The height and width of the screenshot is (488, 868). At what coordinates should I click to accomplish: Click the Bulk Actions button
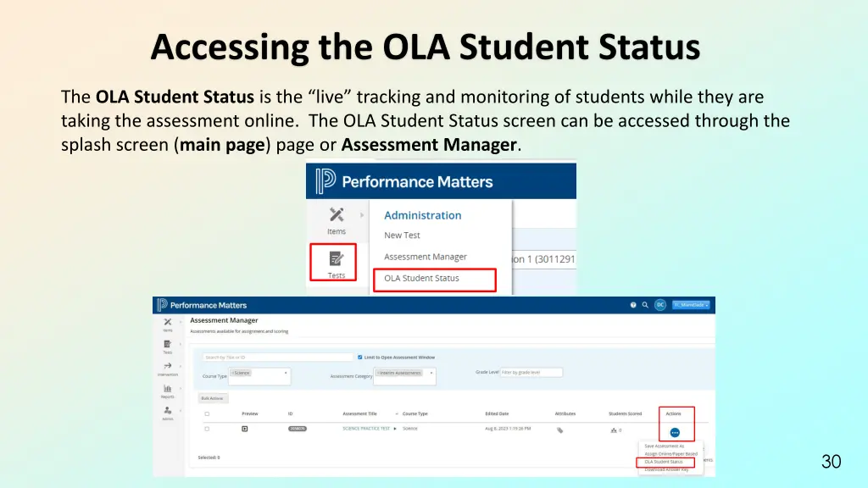coord(213,398)
